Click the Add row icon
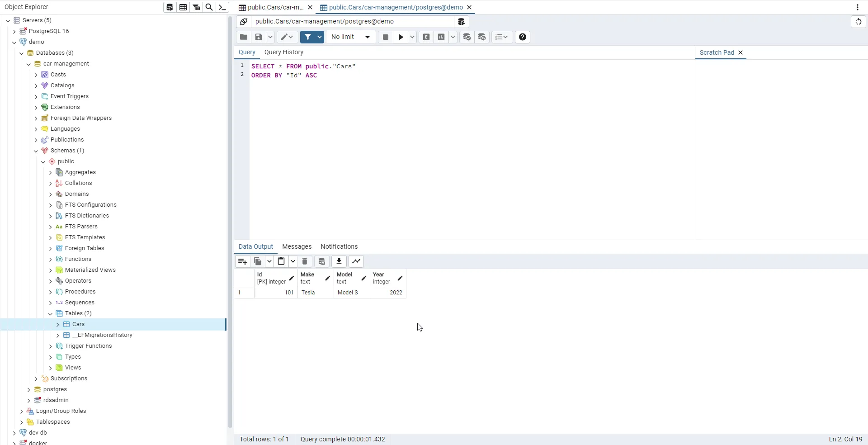 [242, 261]
